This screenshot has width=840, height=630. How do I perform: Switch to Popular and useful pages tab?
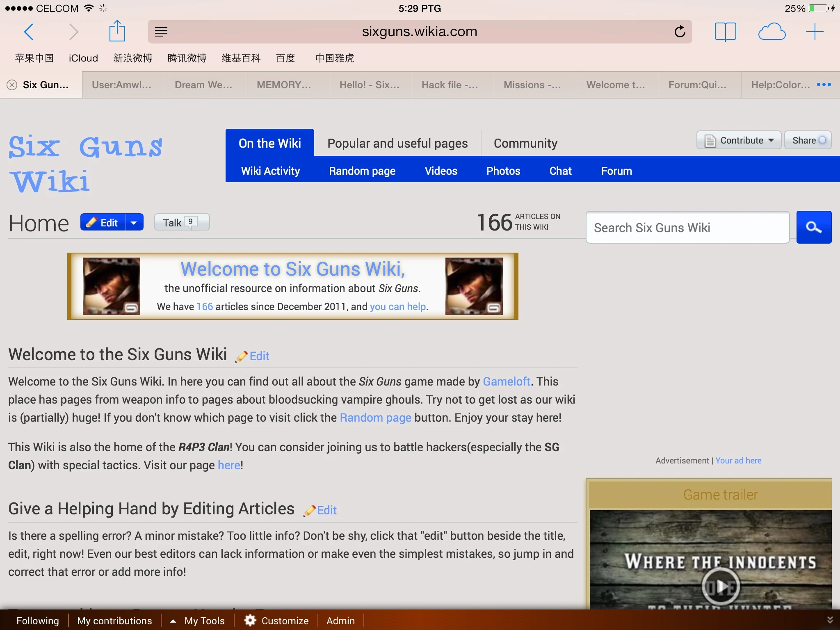tap(397, 143)
